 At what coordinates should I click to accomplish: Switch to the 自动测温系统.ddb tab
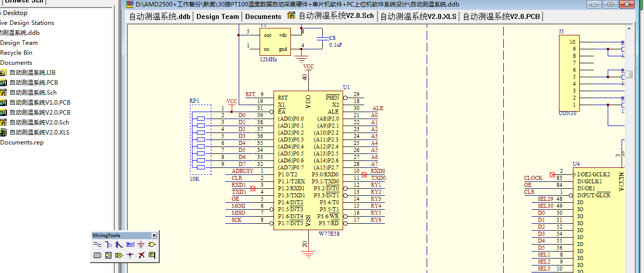(160, 16)
